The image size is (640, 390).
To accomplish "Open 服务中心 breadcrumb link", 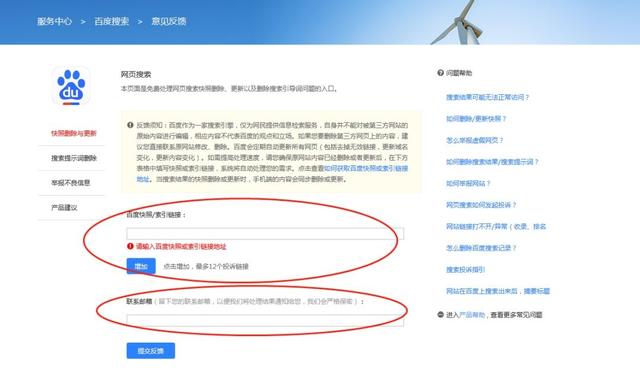I will [x=54, y=21].
